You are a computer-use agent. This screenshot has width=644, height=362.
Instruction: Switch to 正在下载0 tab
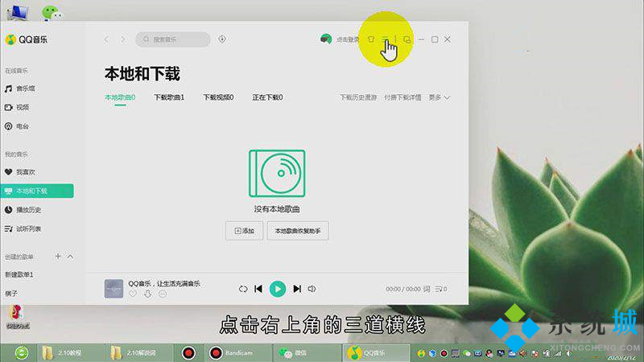tap(268, 97)
